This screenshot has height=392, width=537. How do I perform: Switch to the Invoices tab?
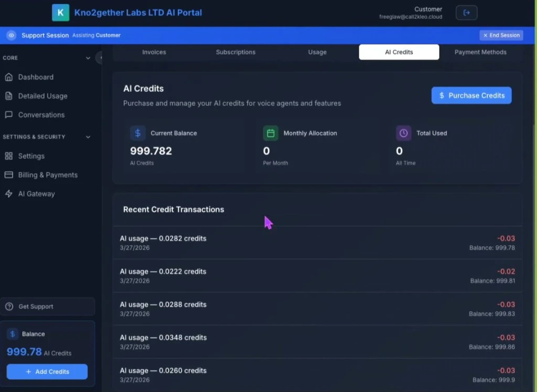(154, 52)
